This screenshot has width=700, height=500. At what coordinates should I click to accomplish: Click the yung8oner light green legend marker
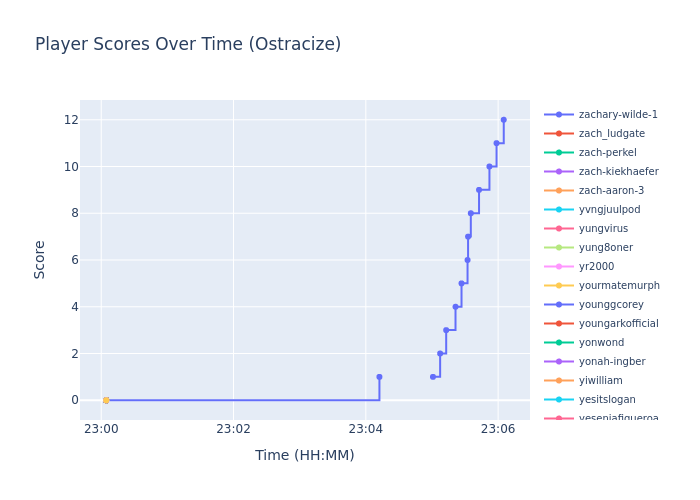coord(559,248)
